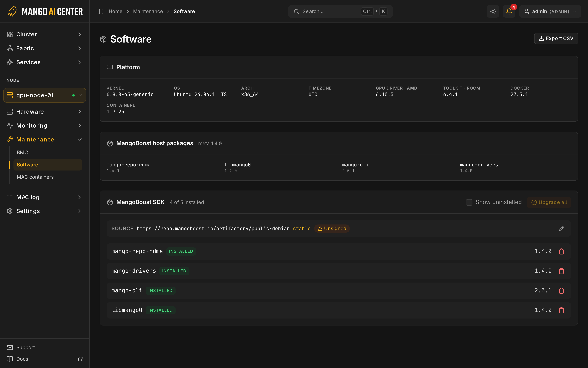Click the libmango0 host package entry
Image resolution: width=588 pixels, height=368 pixels.
coord(237,168)
